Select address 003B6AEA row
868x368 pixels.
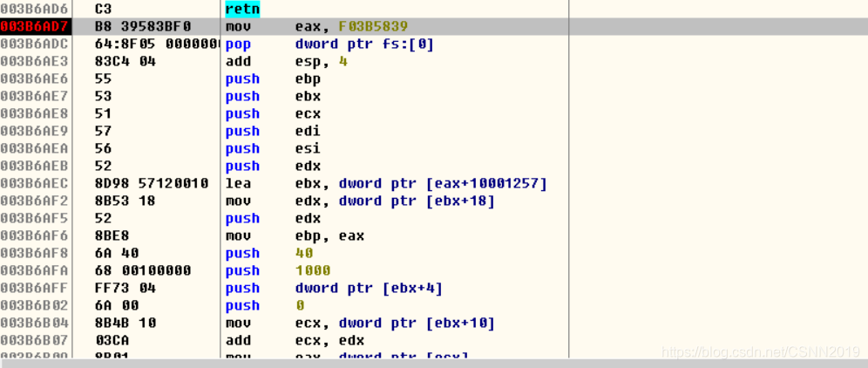pyautogui.click(x=36, y=148)
